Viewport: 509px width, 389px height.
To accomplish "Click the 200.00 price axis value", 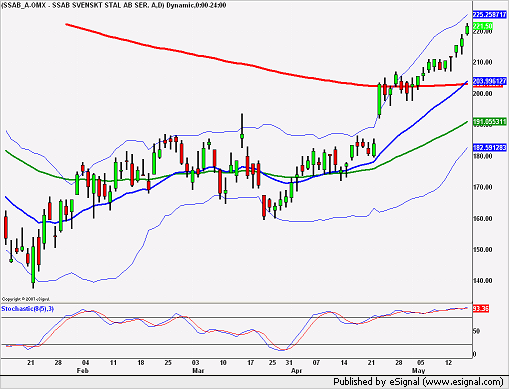I will pos(482,94).
